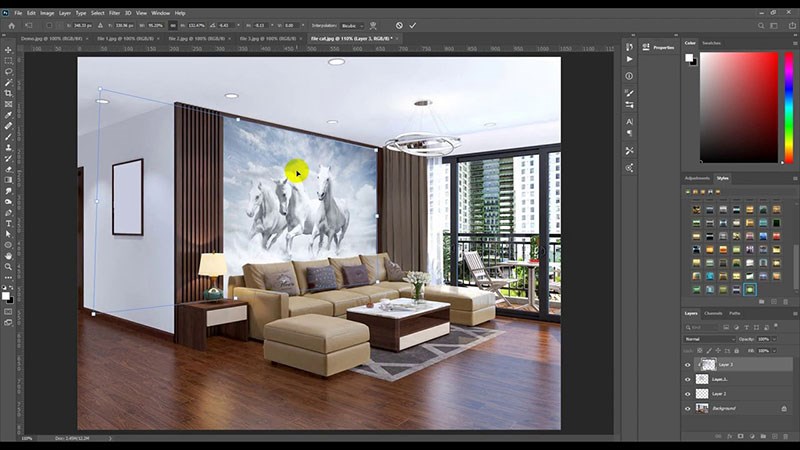Image resolution: width=800 pixels, height=450 pixels.
Task: Cancel the transform in the options bar
Action: pos(399,26)
